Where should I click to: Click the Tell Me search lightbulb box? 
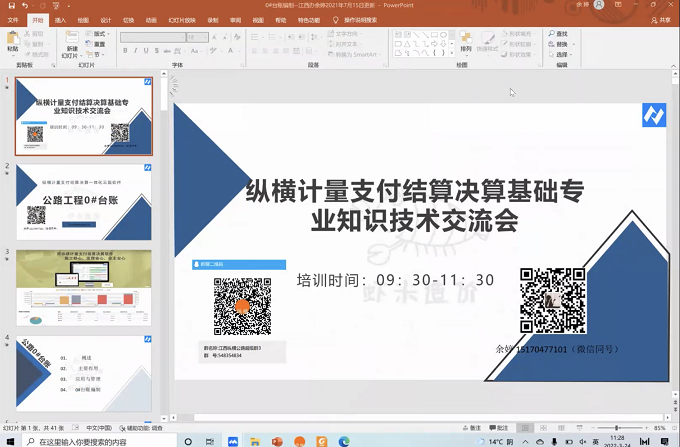356,20
